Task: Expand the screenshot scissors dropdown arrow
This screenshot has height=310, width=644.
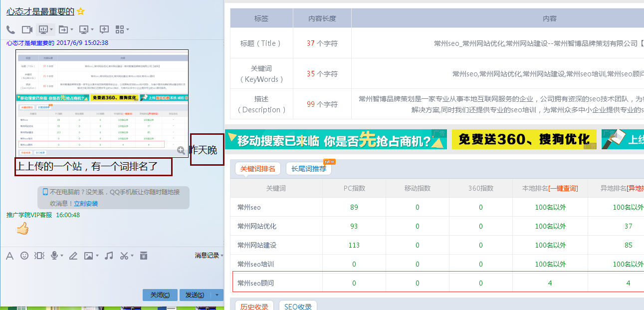Action: tap(132, 256)
